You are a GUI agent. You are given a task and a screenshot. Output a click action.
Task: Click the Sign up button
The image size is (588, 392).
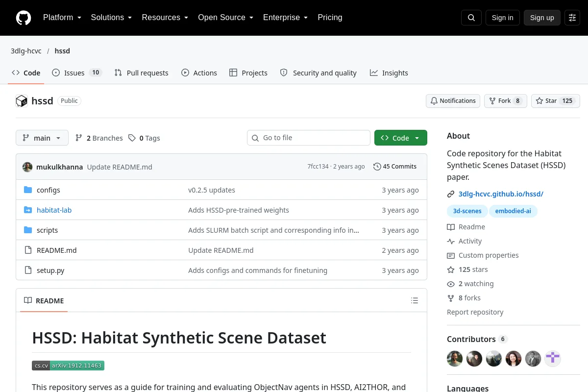tap(542, 18)
